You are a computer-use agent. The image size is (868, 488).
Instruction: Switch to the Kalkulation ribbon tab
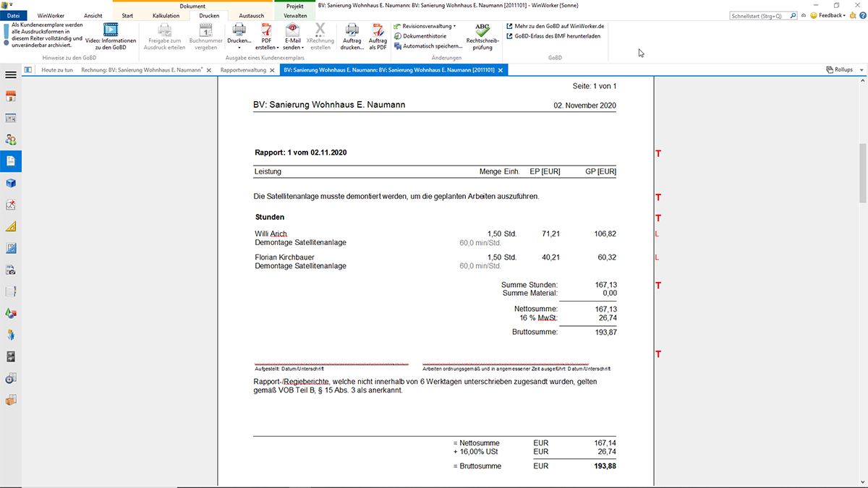[x=166, y=15]
